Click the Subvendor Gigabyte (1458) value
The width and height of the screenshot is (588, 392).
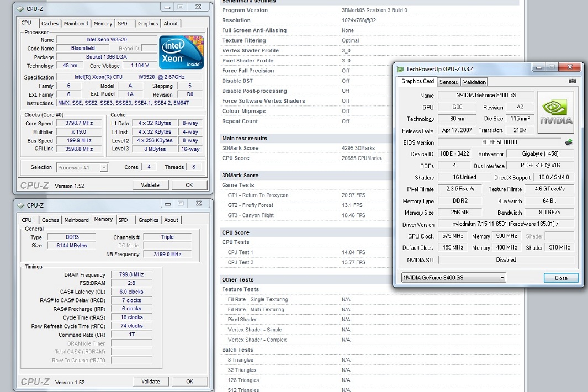pos(540,154)
